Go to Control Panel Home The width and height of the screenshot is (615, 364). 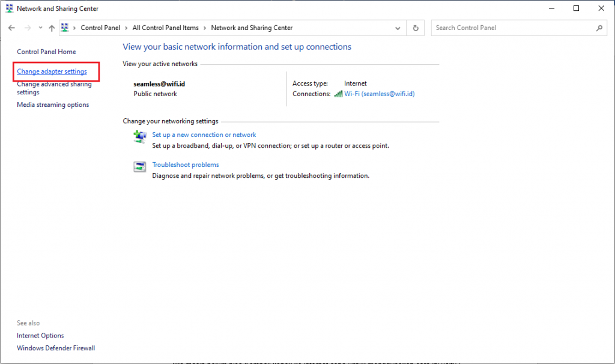coord(46,52)
